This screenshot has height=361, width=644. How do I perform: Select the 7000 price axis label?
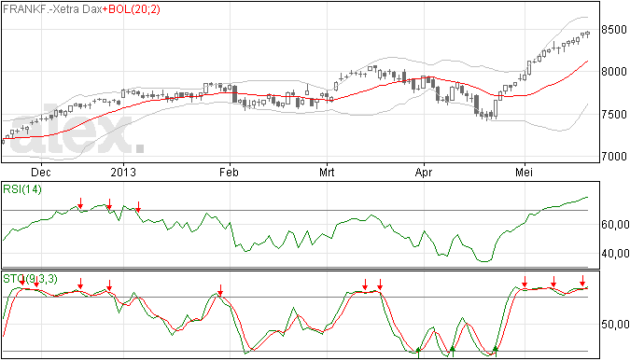click(614, 157)
